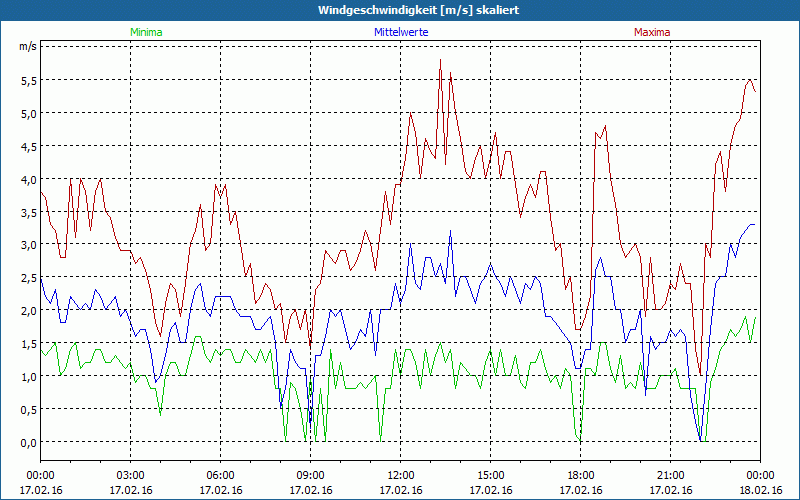Click the 3,0 y-axis value

(29, 245)
